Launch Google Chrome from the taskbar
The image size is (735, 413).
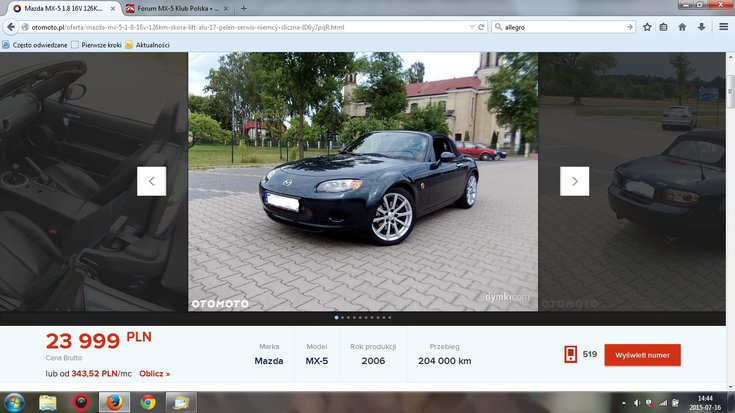click(148, 403)
